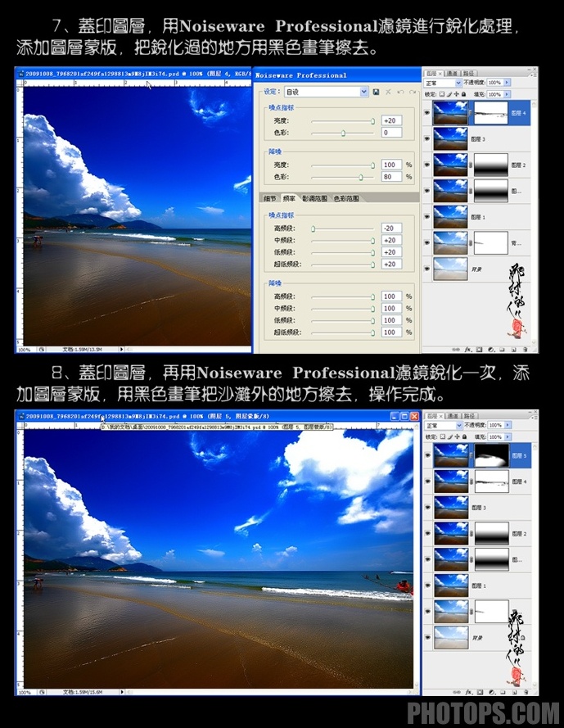Image resolution: width=564 pixels, height=728 pixels.
Task: Click the trash icon in step 8 Layers panel
Action: [526, 692]
